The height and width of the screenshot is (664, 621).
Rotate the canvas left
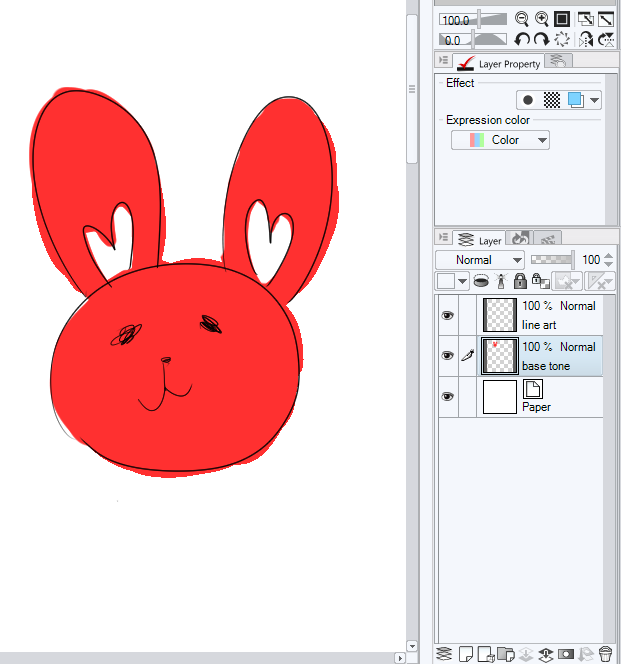(521, 40)
